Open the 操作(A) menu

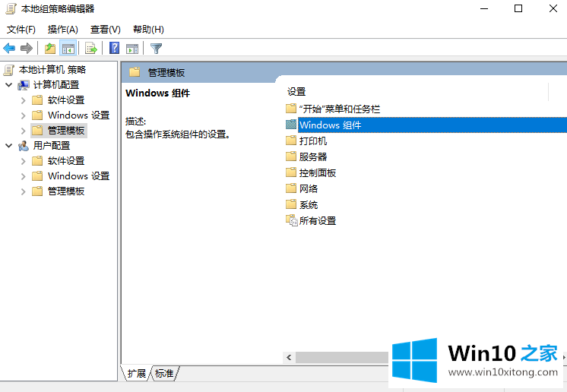(x=63, y=30)
